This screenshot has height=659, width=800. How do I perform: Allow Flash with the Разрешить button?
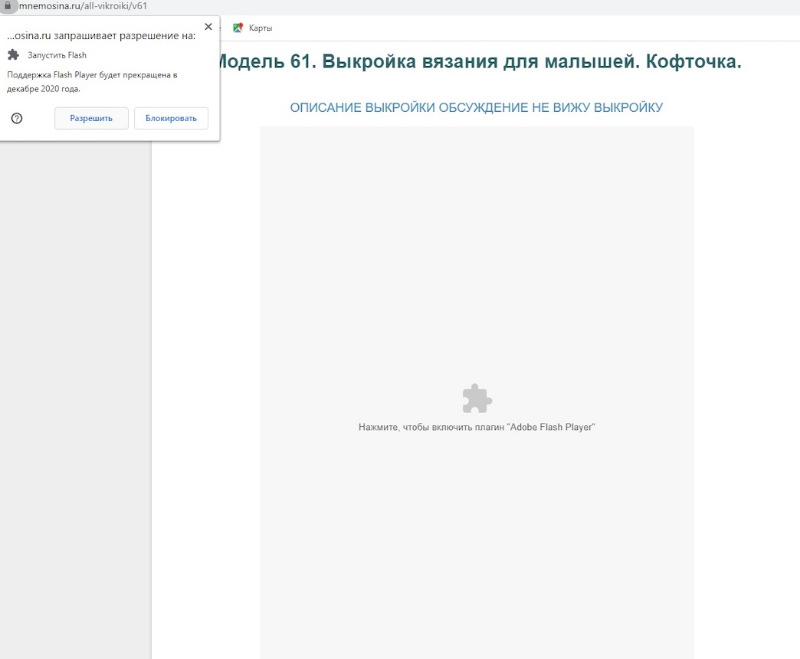[91, 118]
